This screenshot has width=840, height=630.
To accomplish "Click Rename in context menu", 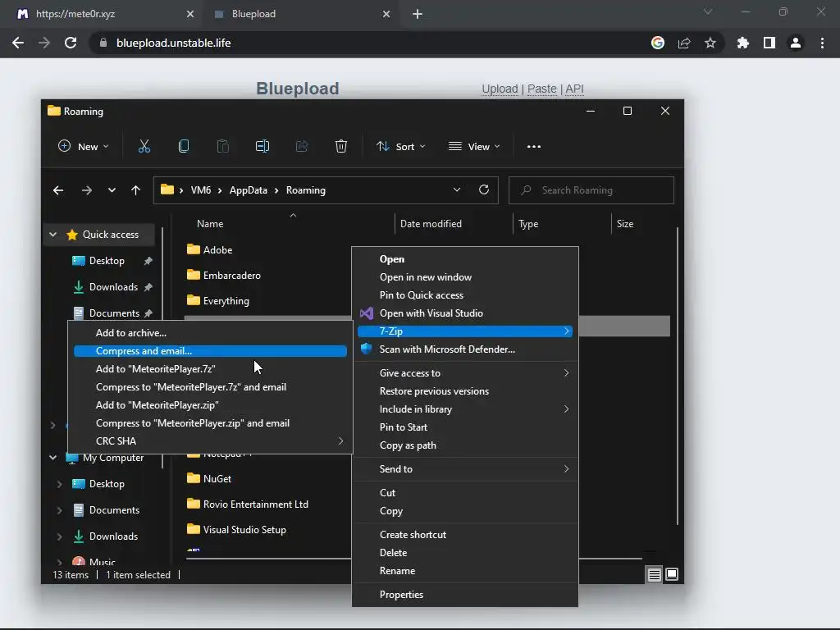I will pos(465,571).
